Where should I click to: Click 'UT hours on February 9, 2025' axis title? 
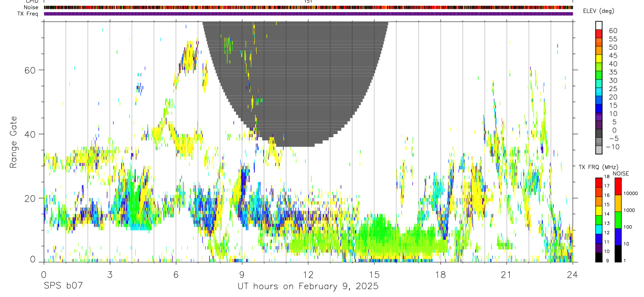308,286
